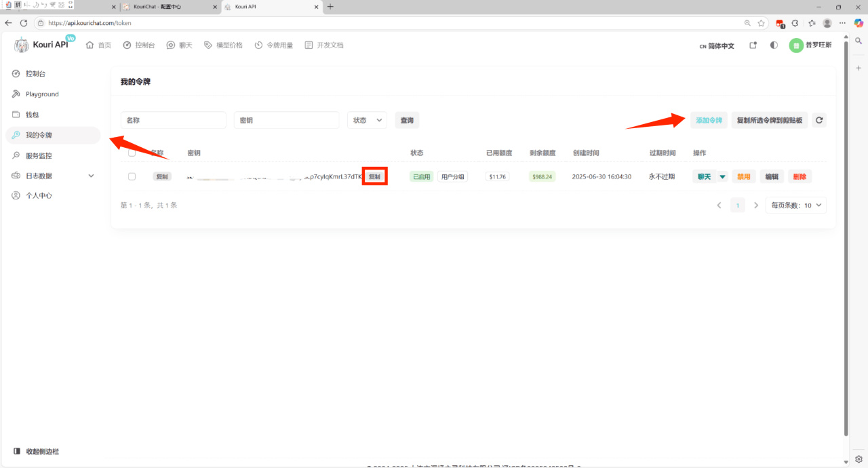Copy the key with the 复制 button

374,176
